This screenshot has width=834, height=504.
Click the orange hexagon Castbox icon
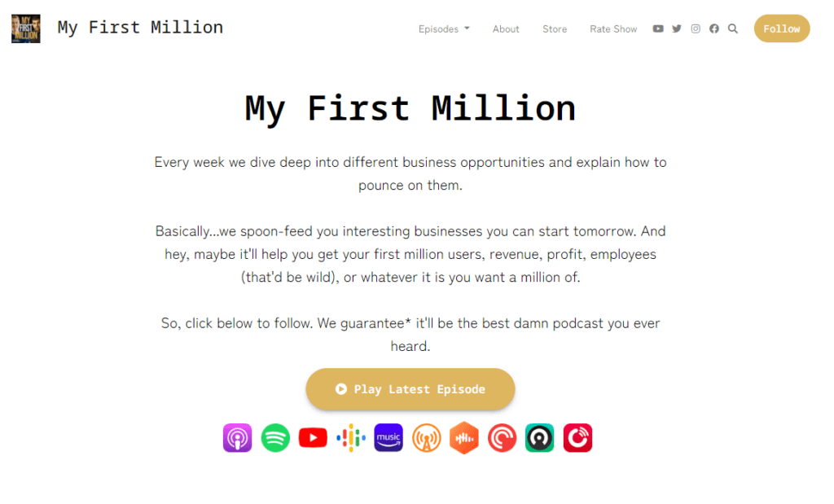(x=464, y=438)
